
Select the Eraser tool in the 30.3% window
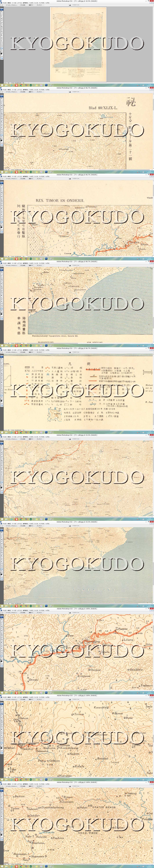2,30
